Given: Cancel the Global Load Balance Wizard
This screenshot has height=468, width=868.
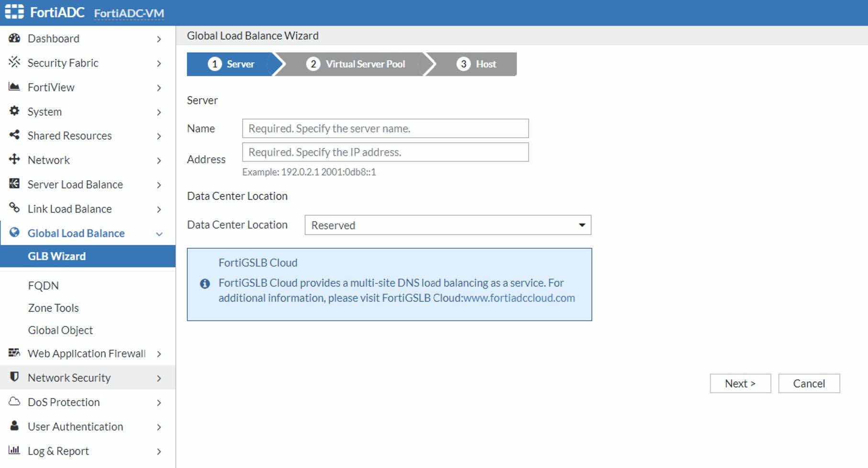Looking at the screenshot, I should (809, 383).
